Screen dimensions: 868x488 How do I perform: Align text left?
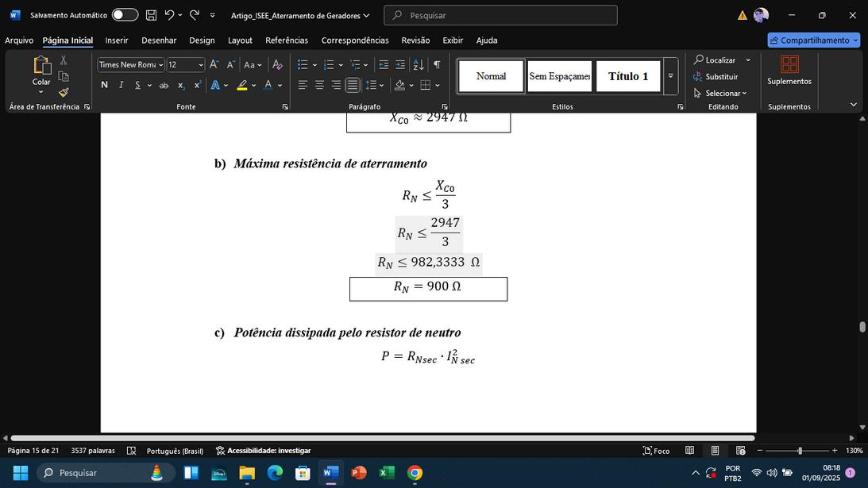(x=303, y=85)
